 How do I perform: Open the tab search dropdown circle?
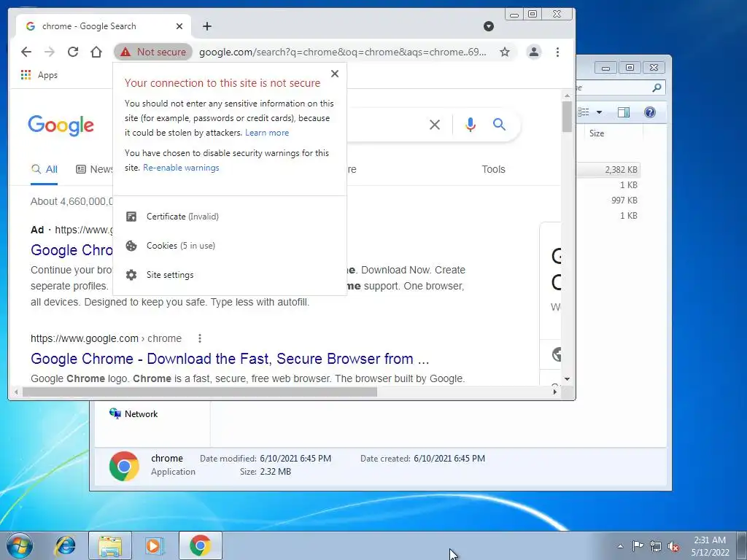[488, 26]
